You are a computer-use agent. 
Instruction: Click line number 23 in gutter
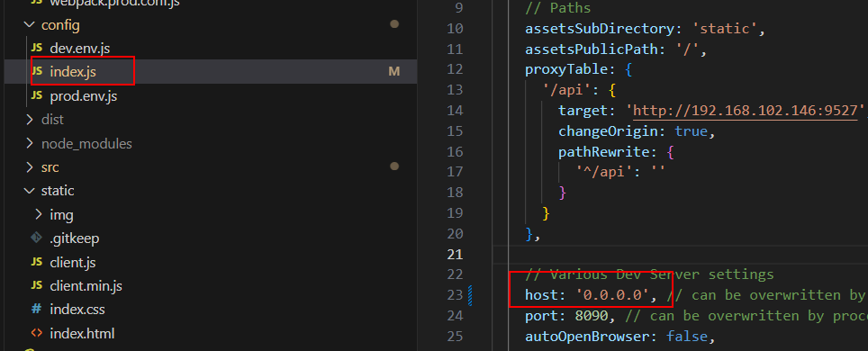coord(455,295)
